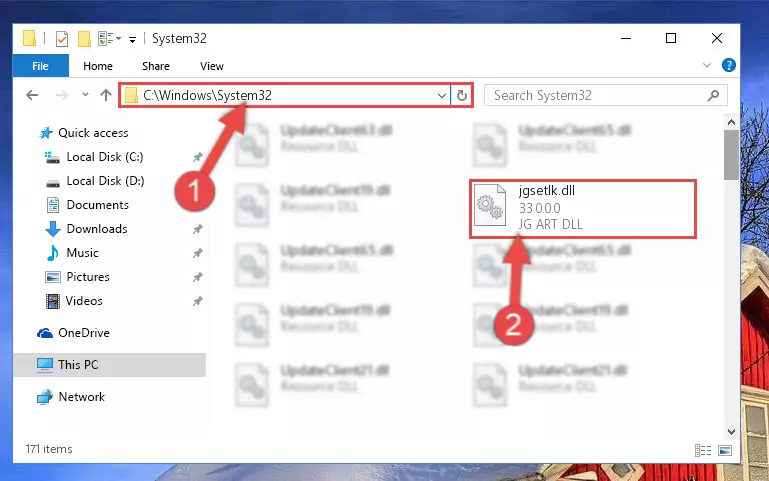Click the file list vertical scrollbar thumb

(x=731, y=155)
